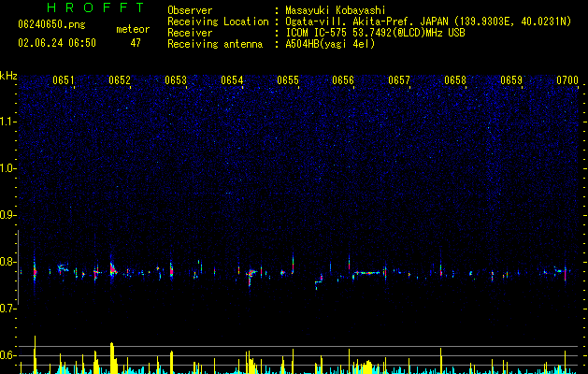Click the Receiving Location label
This screenshot has height=374, width=588.
pos(218,22)
